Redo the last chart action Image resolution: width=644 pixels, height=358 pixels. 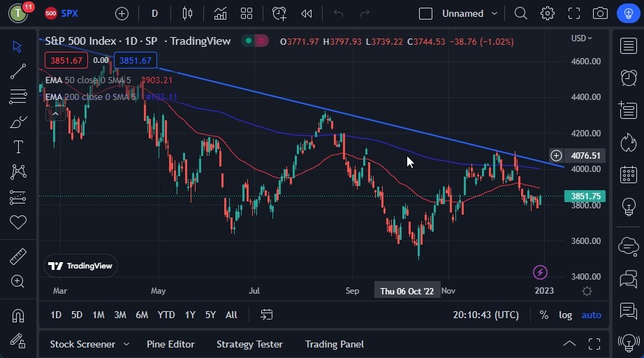(x=365, y=13)
